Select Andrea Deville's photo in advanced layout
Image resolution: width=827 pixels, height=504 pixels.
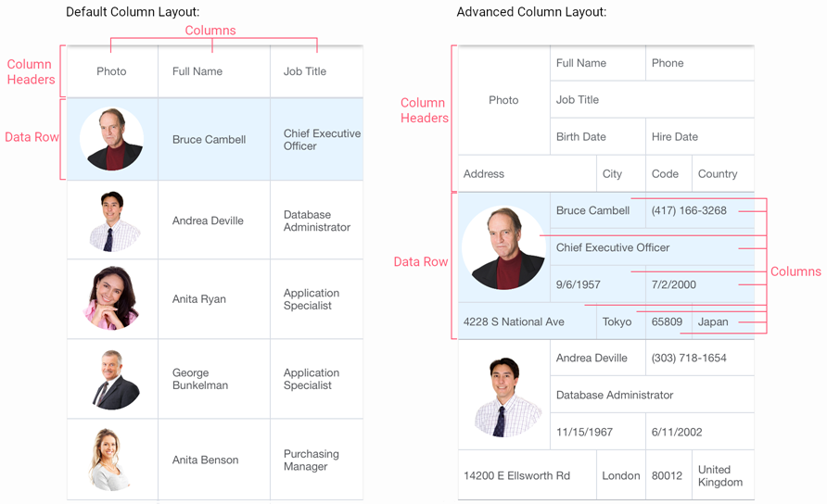pos(507,397)
